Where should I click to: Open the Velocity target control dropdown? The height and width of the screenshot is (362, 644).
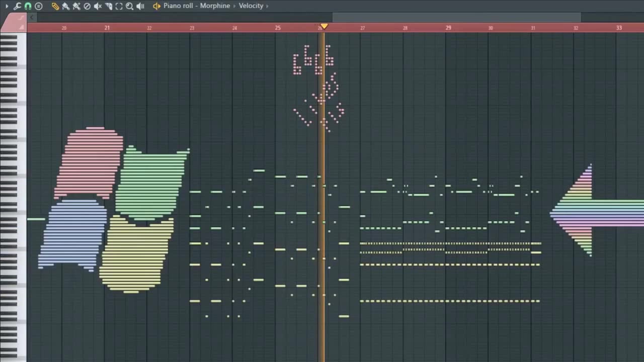(267, 6)
